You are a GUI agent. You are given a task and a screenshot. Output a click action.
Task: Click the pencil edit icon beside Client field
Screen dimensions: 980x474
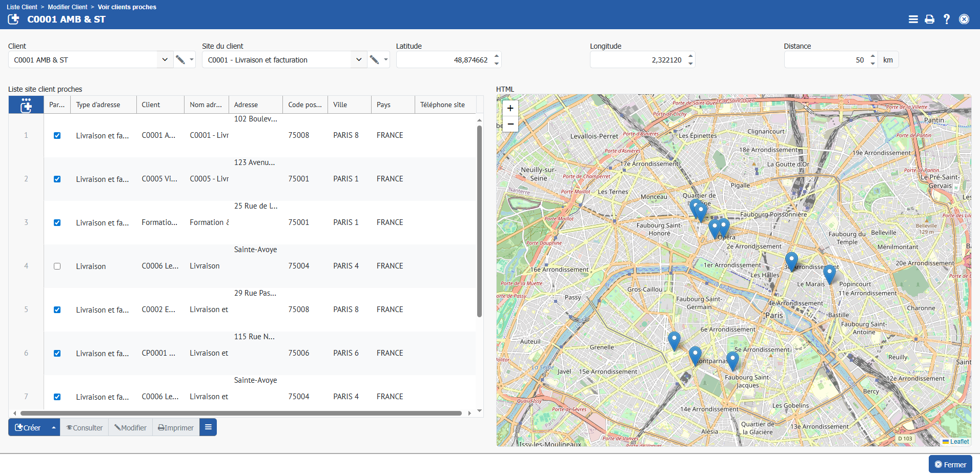click(x=180, y=60)
